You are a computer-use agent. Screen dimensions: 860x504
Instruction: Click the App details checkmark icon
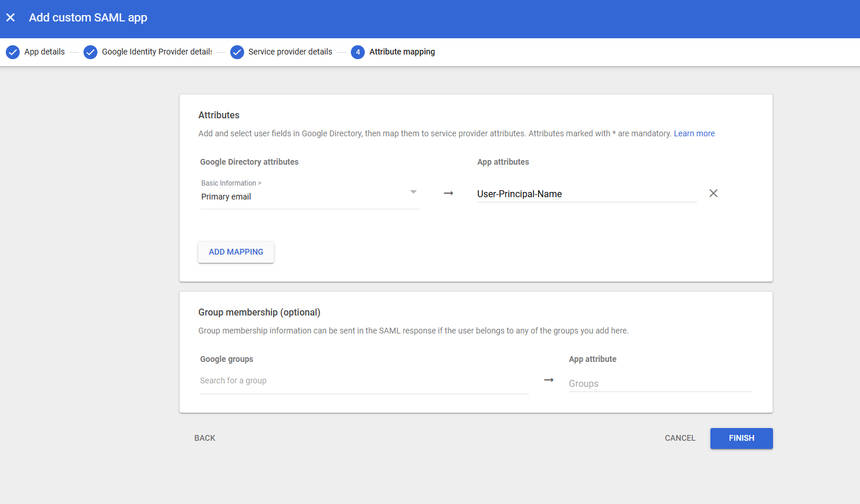(13, 52)
